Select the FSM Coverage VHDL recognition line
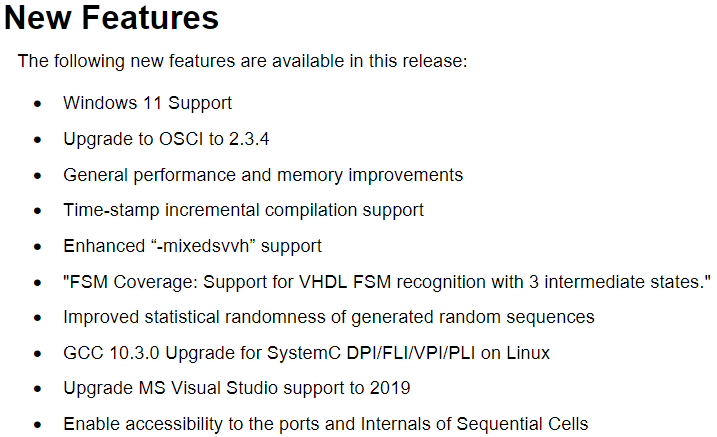 click(387, 282)
